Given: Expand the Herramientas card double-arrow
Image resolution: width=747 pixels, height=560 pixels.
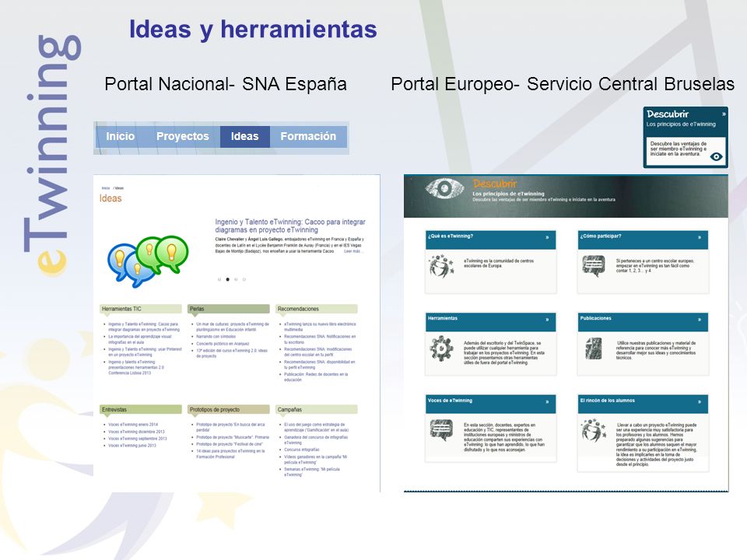Looking at the screenshot, I should pos(547,320).
